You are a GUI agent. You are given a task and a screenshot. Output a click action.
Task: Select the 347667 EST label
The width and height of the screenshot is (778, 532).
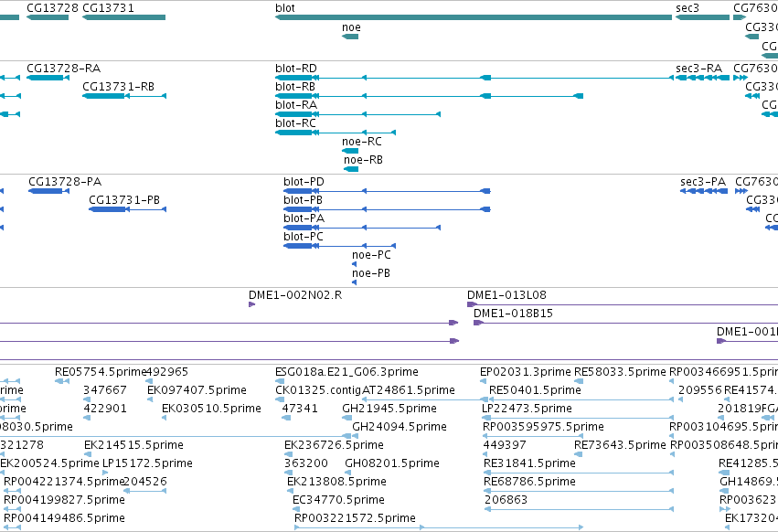(x=105, y=390)
